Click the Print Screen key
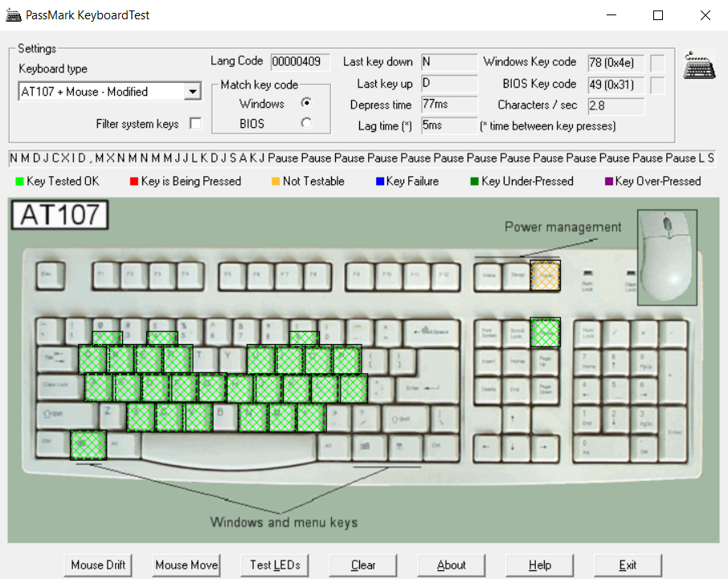The height and width of the screenshot is (579, 728). point(488,333)
